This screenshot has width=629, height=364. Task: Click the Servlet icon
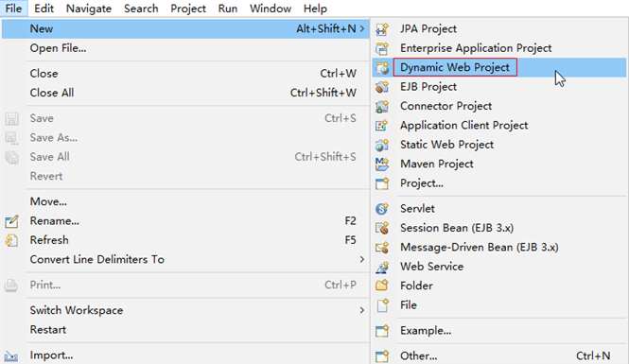(382, 208)
